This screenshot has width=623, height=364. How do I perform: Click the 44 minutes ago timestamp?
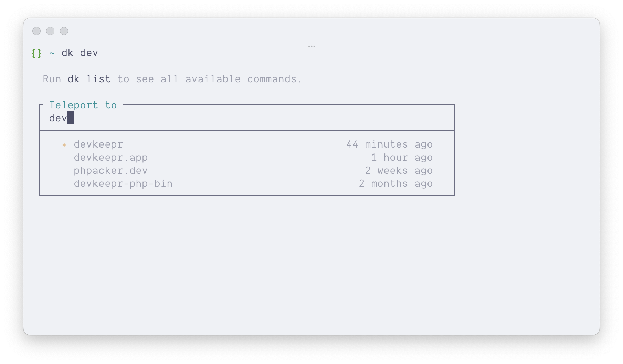[x=389, y=144]
